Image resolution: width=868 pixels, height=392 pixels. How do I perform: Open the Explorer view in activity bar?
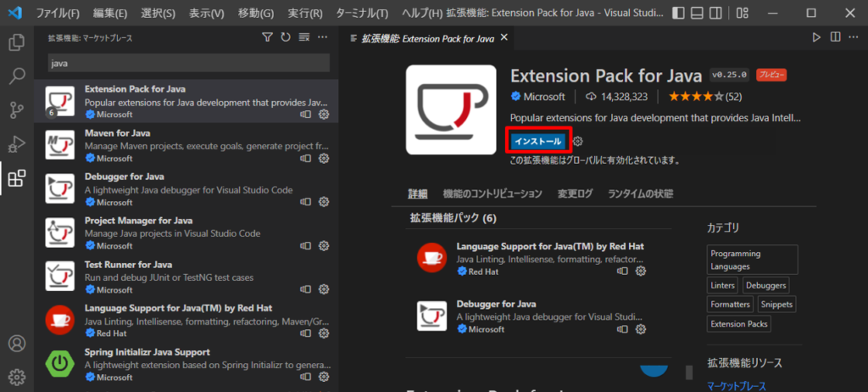click(x=17, y=42)
